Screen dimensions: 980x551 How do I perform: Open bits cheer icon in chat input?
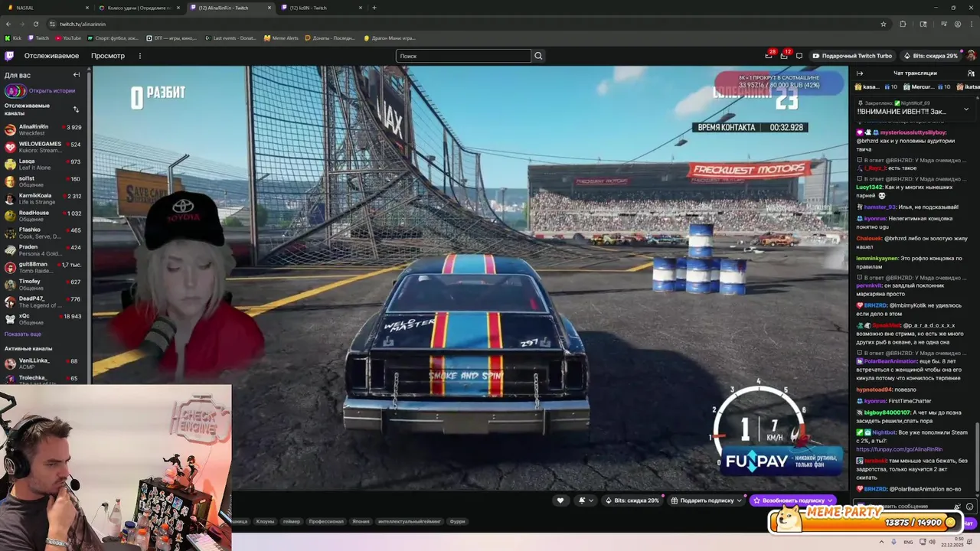(x=958, y=507)
